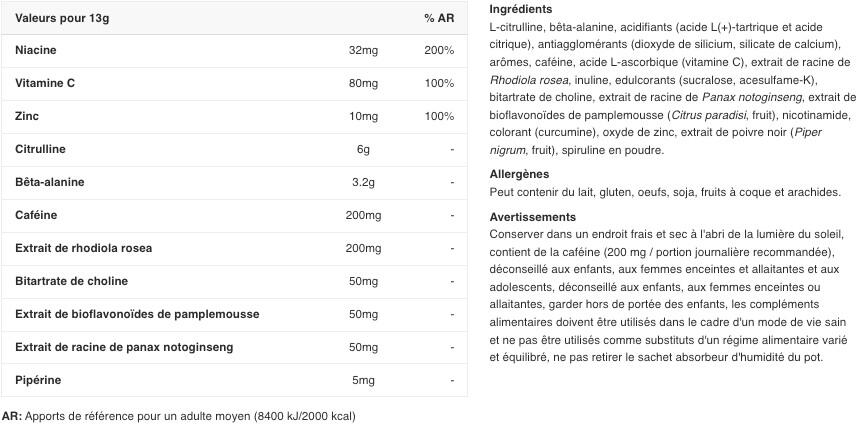
Task: Select the Pipérine row label
Action: tap(38, 380)
